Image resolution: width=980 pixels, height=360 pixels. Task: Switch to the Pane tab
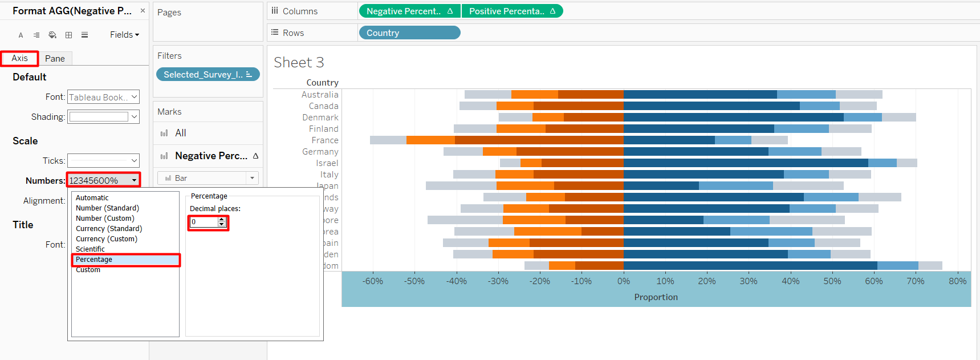click(55, 59)
